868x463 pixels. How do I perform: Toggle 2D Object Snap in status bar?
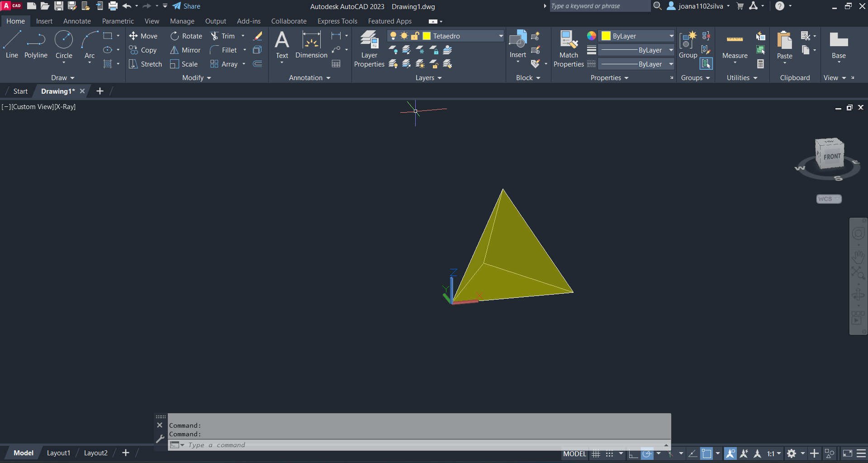(x=706, y=453)
